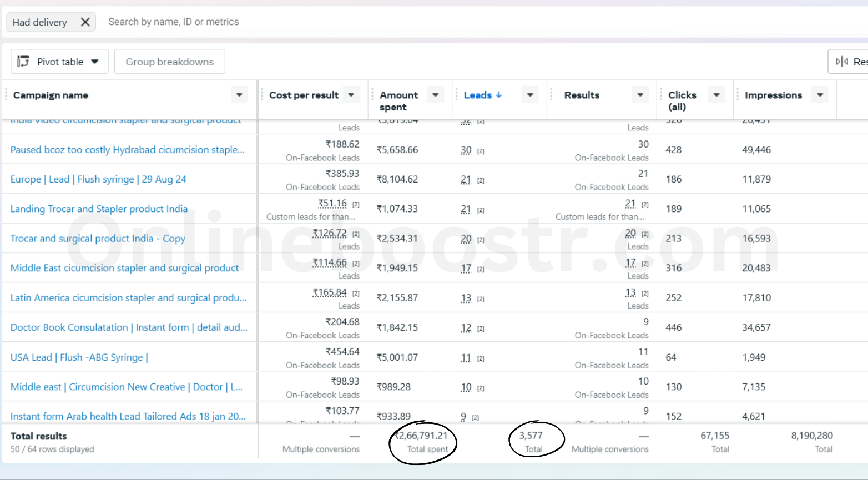Sort by the Leads column header
Image resolution: width=868 pixels, height=480 pixels.
click(478, 95)
